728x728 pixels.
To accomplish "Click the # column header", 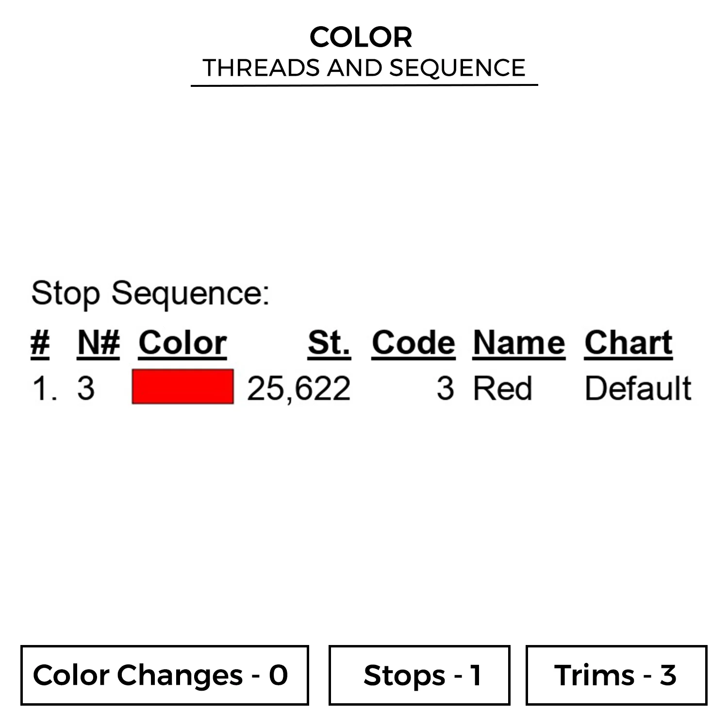I will click(x=40, y=343).
